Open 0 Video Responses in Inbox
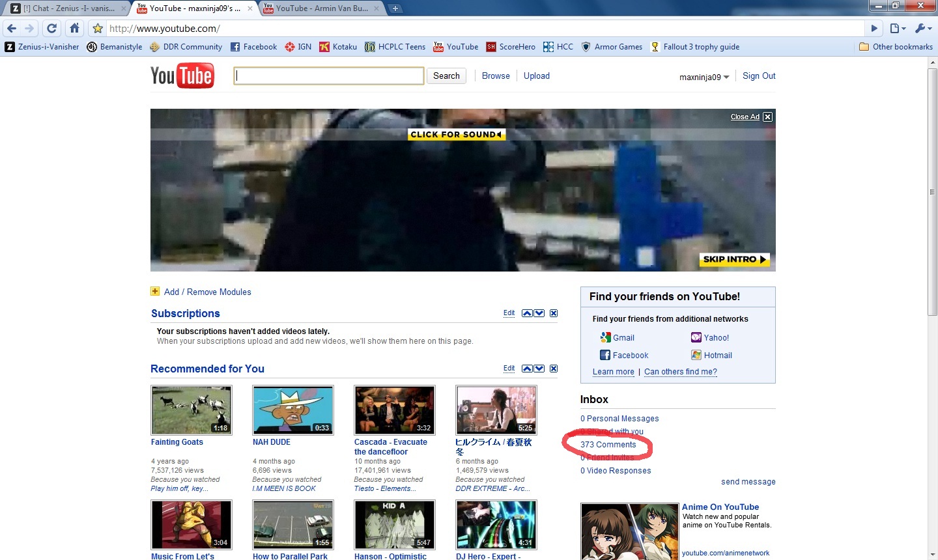This screenshot has width=938, height=560. pyautogui.click(x=616, y=471)
